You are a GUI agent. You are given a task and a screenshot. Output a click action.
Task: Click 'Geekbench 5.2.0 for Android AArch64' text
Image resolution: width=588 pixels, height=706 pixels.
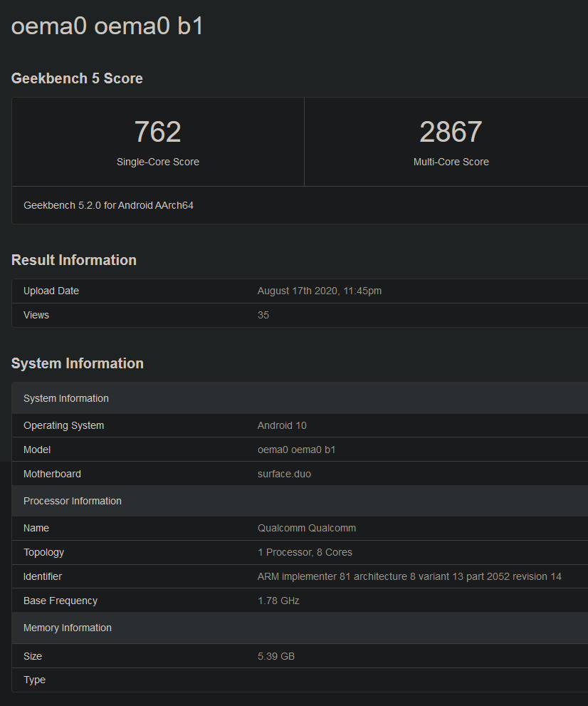108,205
